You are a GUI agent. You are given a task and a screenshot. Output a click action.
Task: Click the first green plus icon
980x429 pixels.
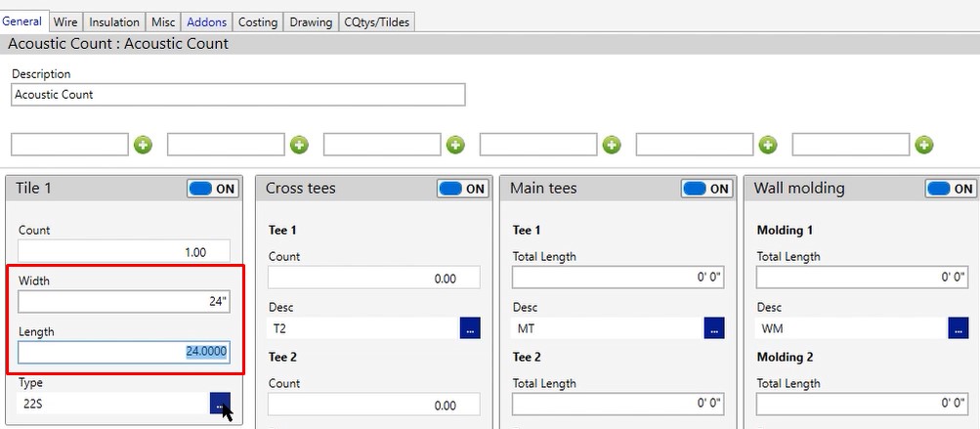click(143, 145)
